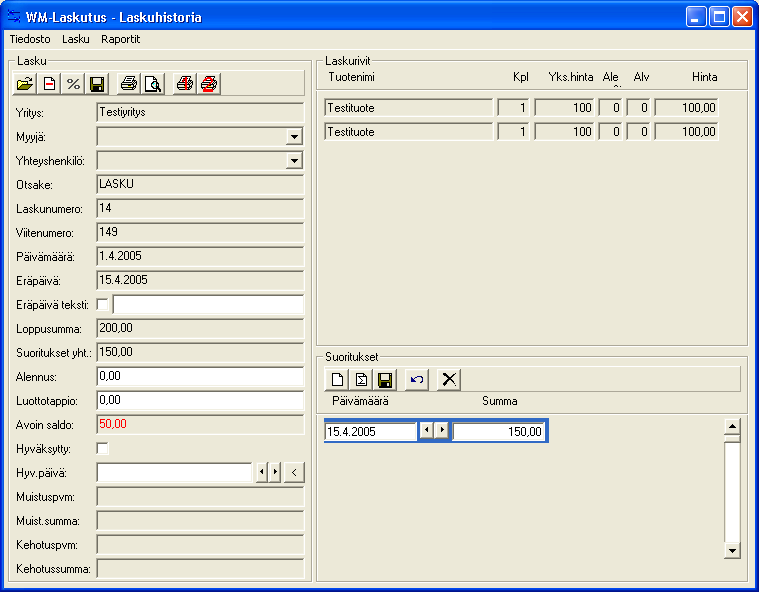Open print preview magnifier icon
Screen dimensions: 759x592
point(153,84)
